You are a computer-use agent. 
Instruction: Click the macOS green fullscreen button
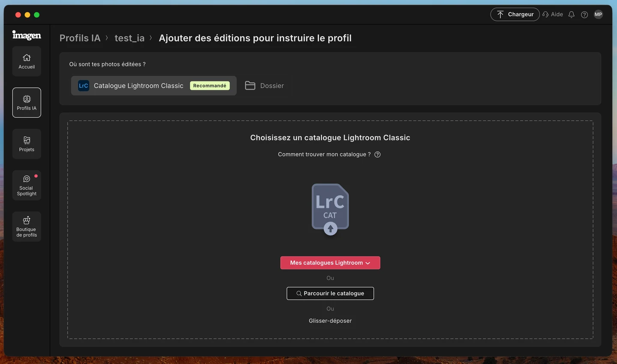click(37, 15)
